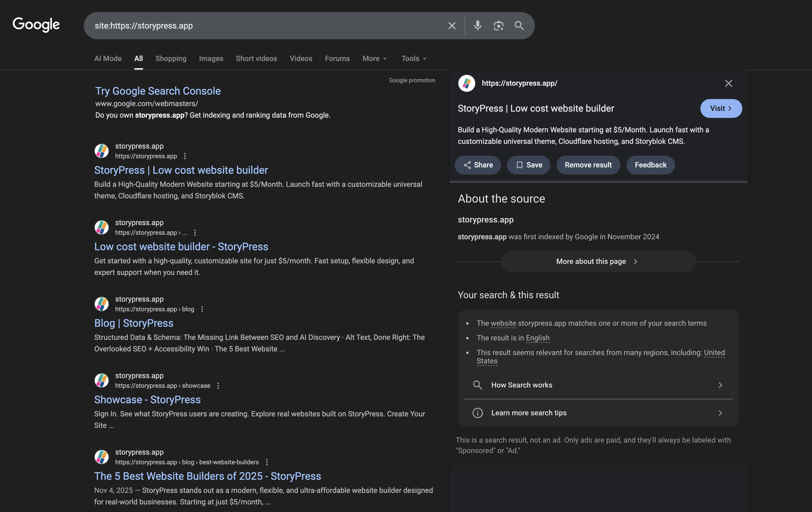Expand How Search works row

coord(598,385)
